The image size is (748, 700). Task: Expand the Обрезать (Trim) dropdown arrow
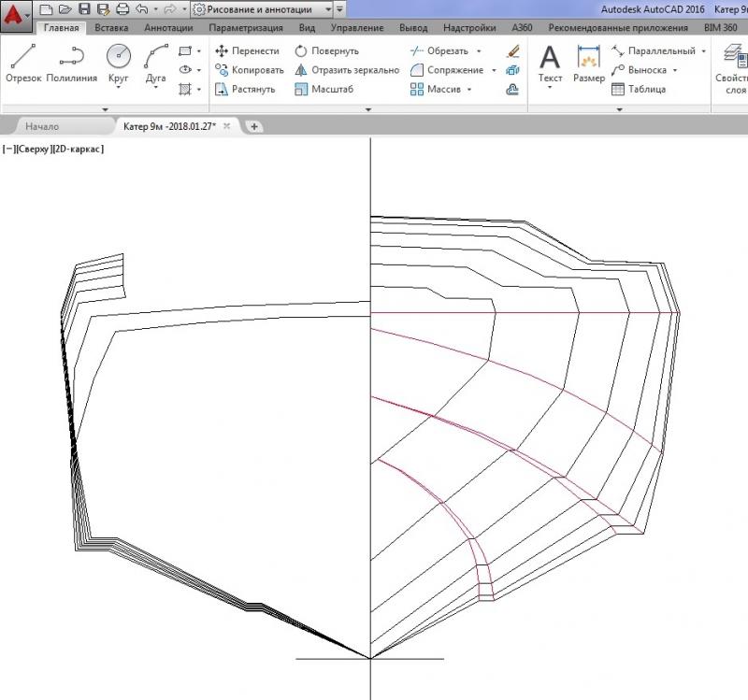pos(479,51)
